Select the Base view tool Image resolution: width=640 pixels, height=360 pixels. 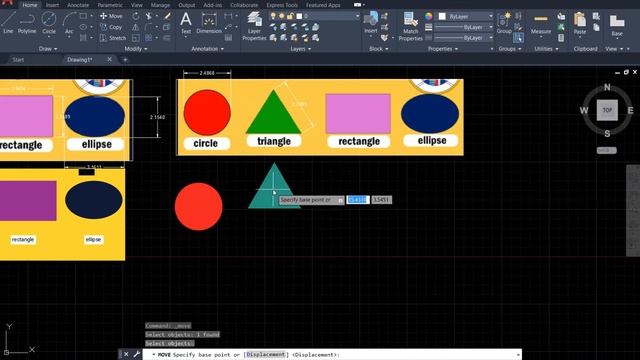[617, 24]
